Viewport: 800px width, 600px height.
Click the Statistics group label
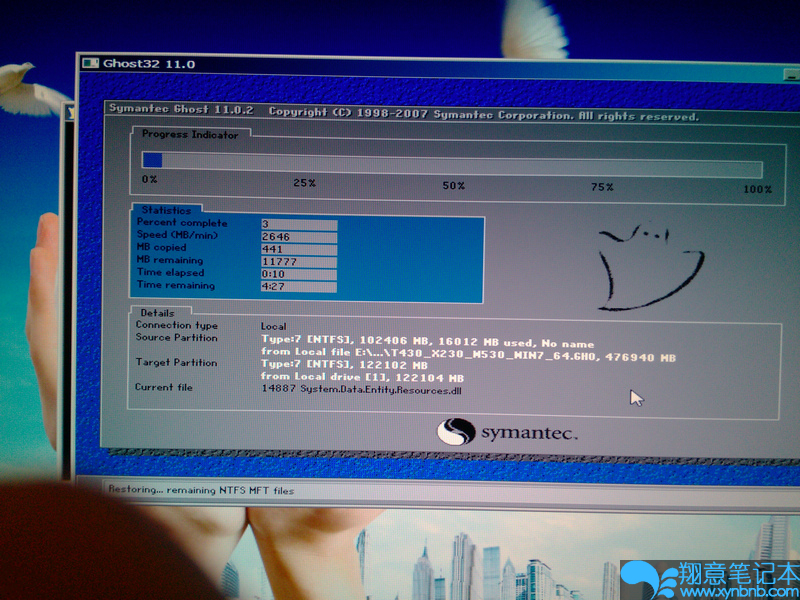166,210
